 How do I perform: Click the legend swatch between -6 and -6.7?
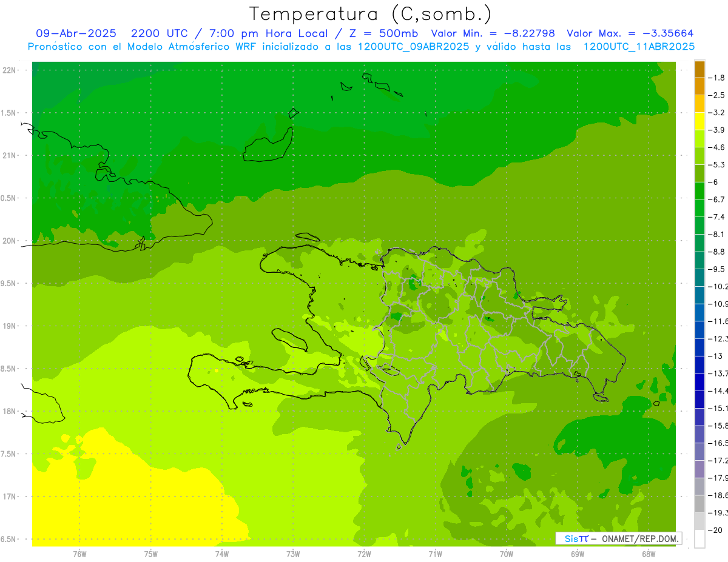[699, 191]
